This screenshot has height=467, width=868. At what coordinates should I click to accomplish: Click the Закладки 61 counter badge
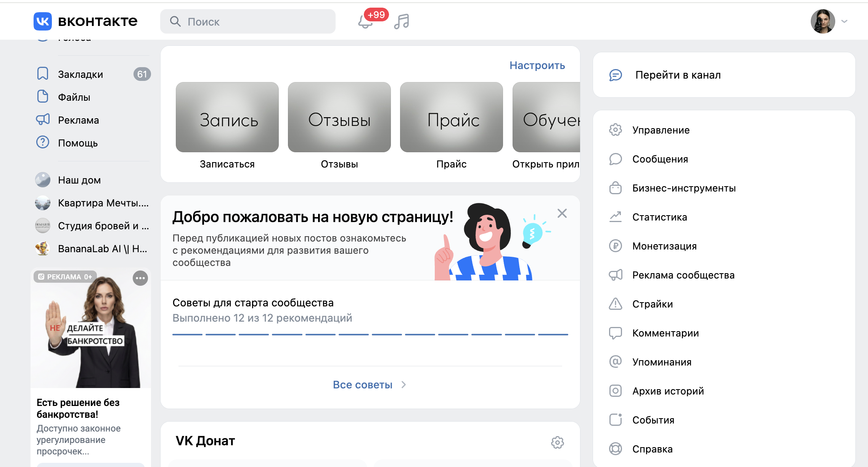[x=142, y=74]
